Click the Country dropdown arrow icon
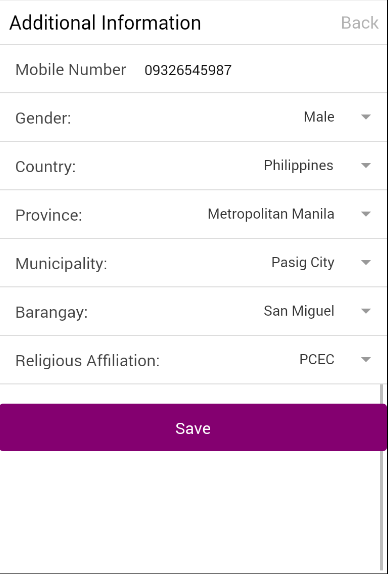 click(x=366, y=165)
